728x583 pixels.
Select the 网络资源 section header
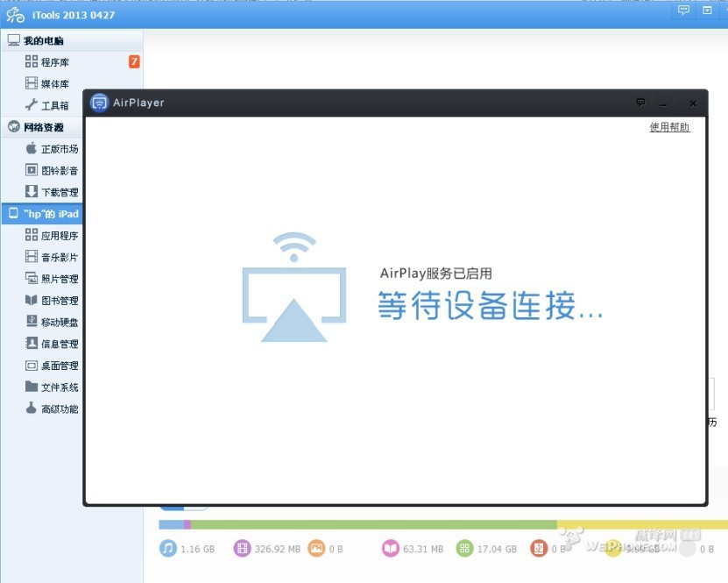pos(43,127)
